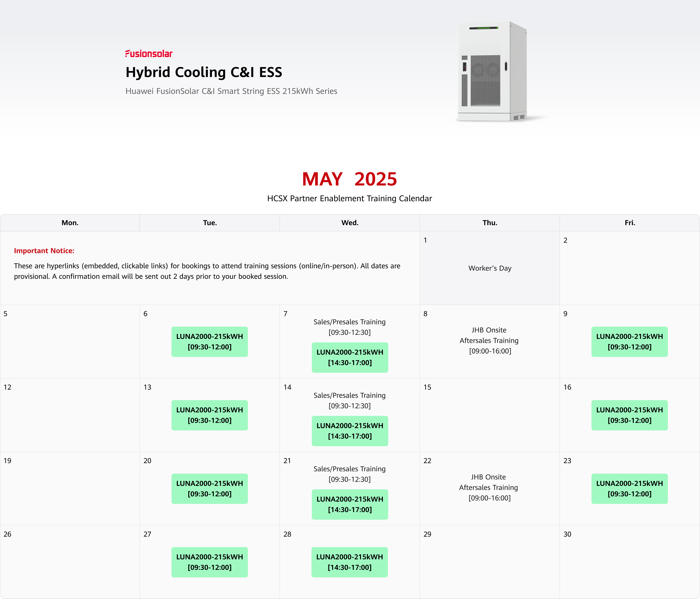Image resolution: width=700 pixels, height=599 pixels.
Task: Select date 30 in the Friday column
Action: [567, 534]
